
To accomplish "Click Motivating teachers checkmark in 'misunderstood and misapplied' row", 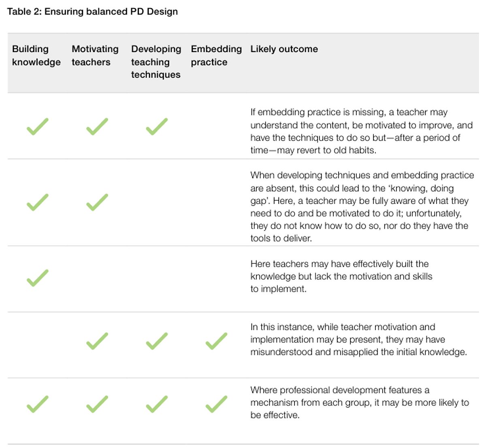I will (97, 341).
